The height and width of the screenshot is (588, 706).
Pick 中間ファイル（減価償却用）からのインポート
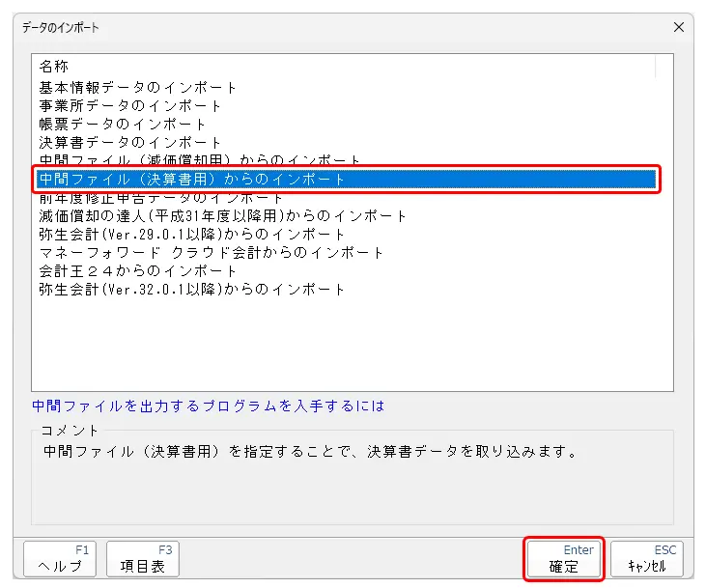coord(200,159)
